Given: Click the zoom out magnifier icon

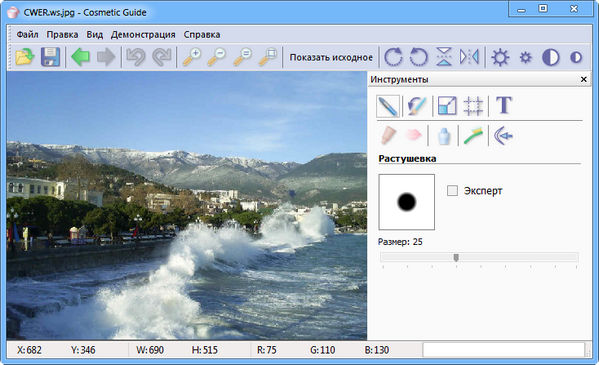Looking at the screenshot, I should 217,57.
